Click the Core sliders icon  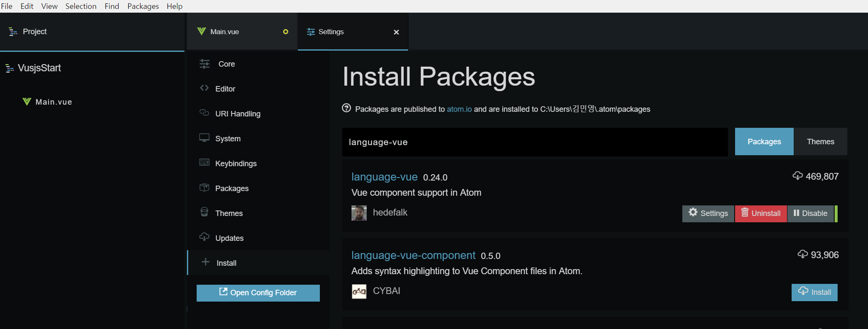[205, 64]
